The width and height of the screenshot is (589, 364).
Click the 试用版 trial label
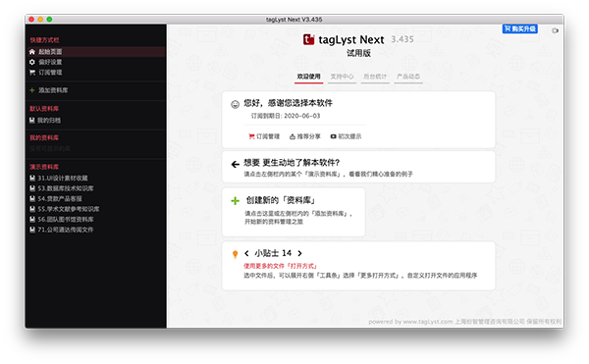[358, 53]
